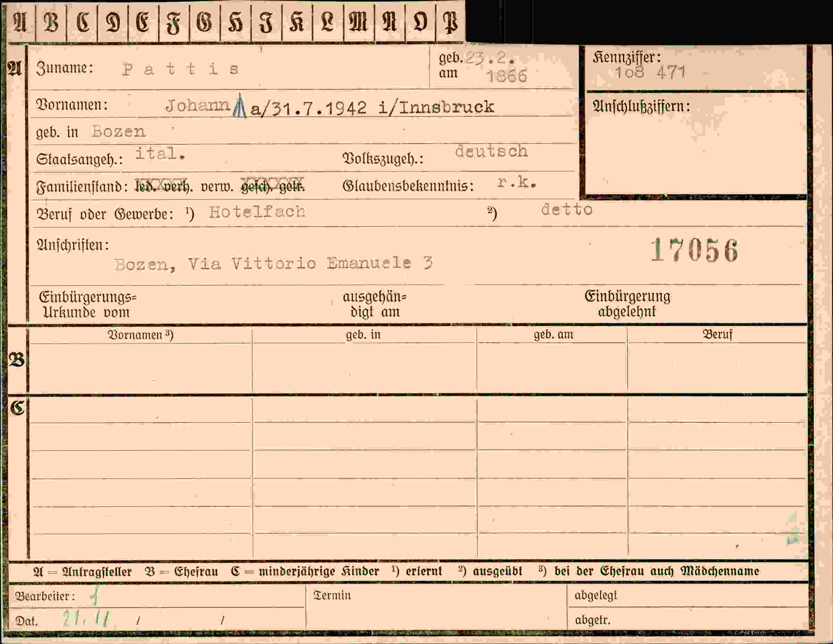Click the 'Familienstand:' label
The height and width of the screenshot is (644, 833).
[x=82, y=186]
